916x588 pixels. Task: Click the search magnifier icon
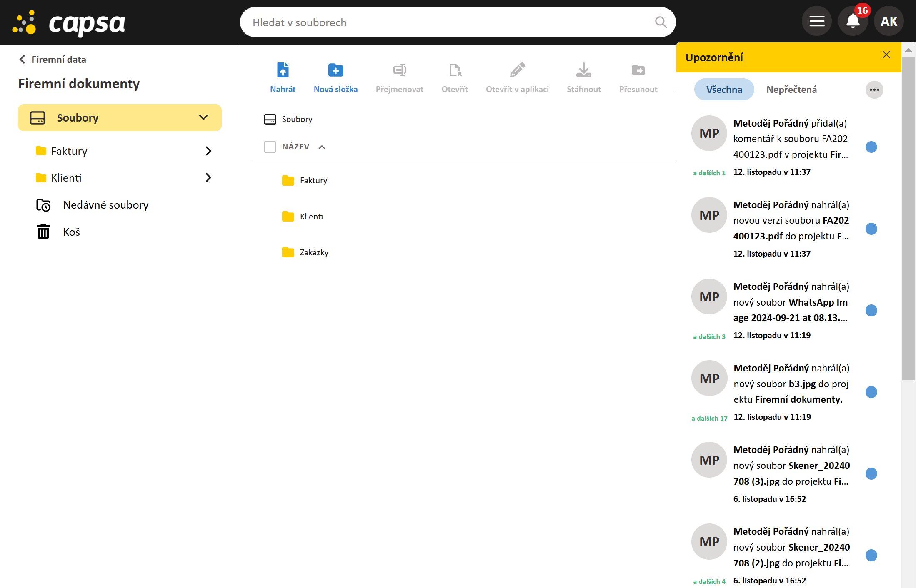click(x=661, y=22)
